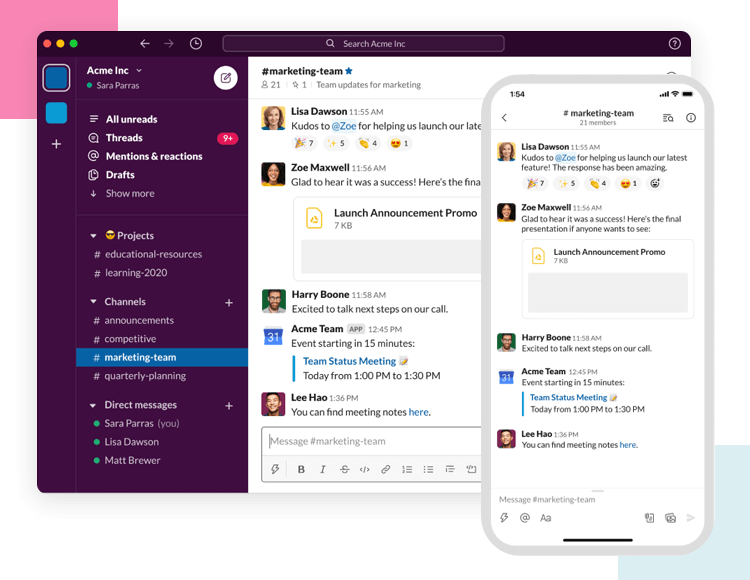Open shortcuts lightning icon in desktop composer

[275, 469]
